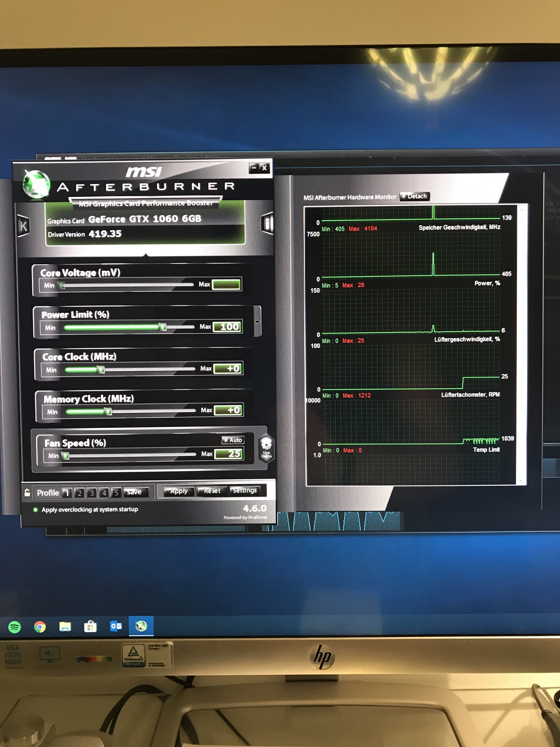Expand the Power Limit dropdown arrow

[257, 322]
